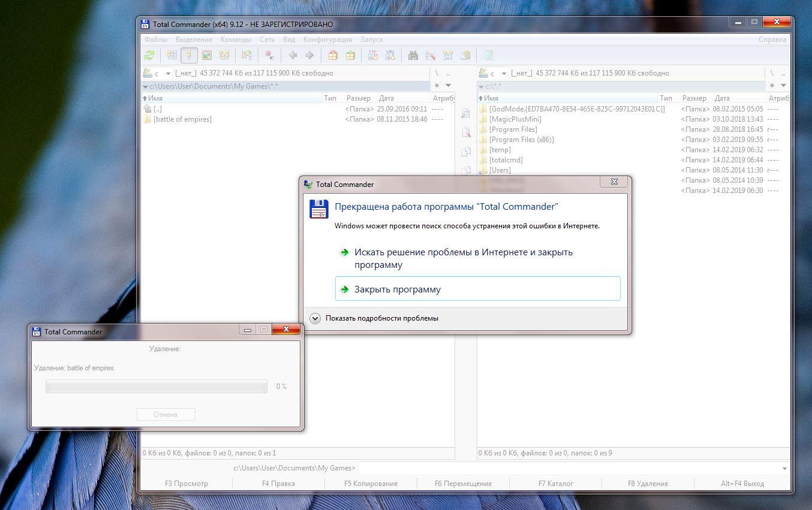The height and width of the screenshot is (510, 812).
Task: Open right panel path history dropdown before c:\*.*
Action: (481, 86)
